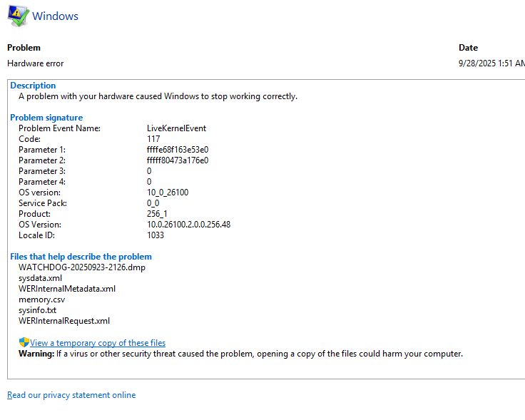Open Read our privacy statement online link
This screenshot has width=525, height=420.
(x=71, y=395)
